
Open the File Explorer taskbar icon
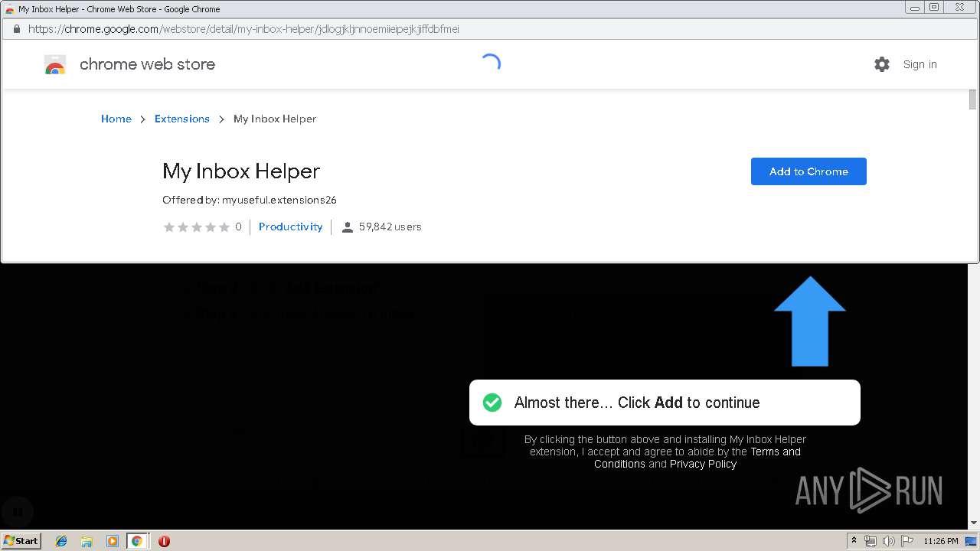tap(87, 541)
